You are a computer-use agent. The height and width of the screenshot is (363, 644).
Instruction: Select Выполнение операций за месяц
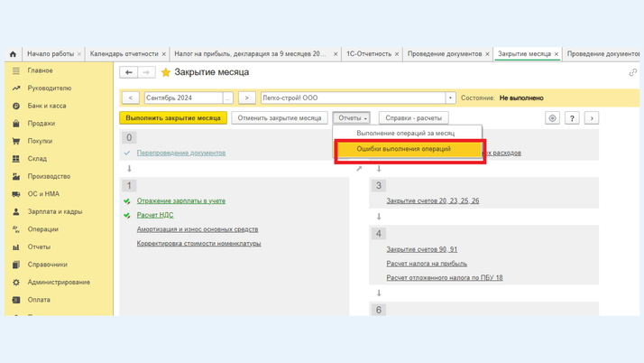[407, 134]
